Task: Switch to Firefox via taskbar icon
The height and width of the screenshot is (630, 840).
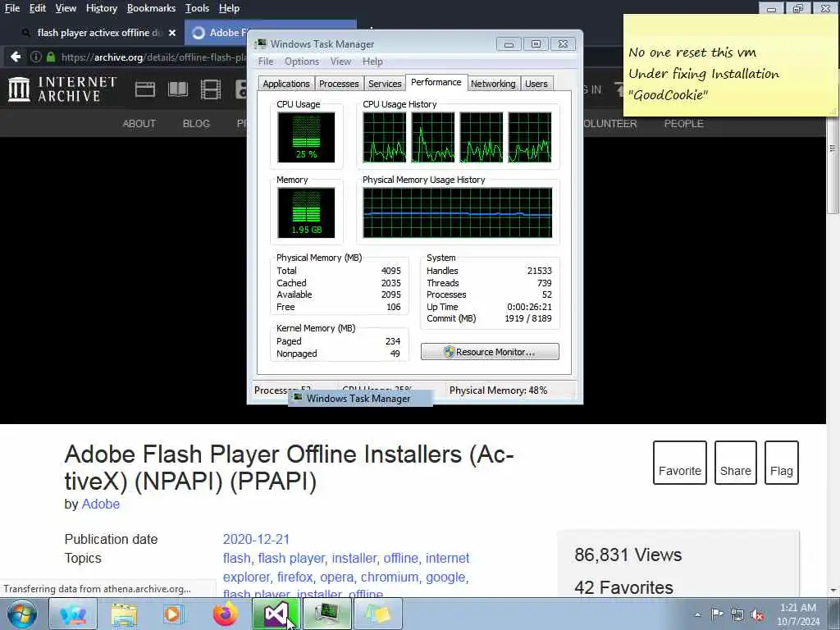Action: click(x=226, y=614)
